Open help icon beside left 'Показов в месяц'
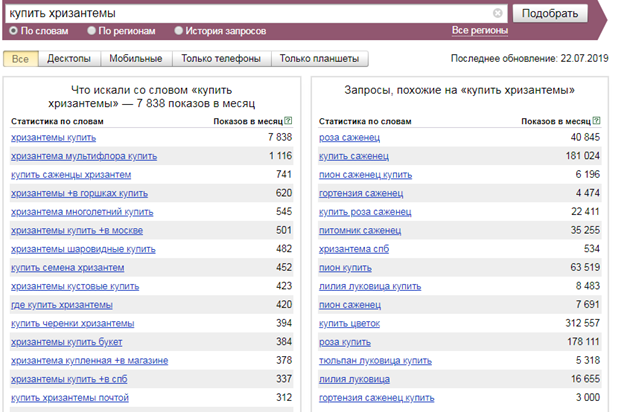Viewport: 624px width, 412px height. coord(289,121)
